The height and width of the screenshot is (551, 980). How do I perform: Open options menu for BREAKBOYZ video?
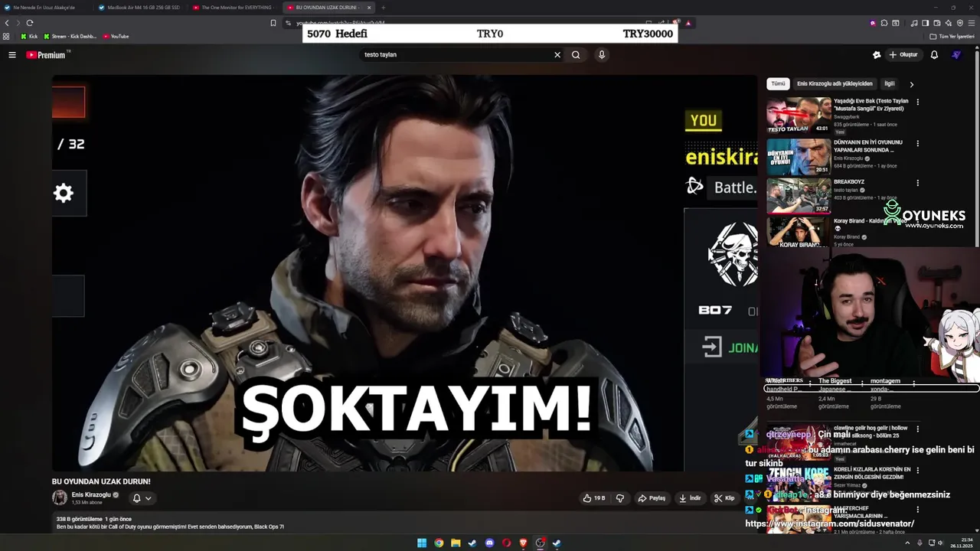(x=917, y=183)
